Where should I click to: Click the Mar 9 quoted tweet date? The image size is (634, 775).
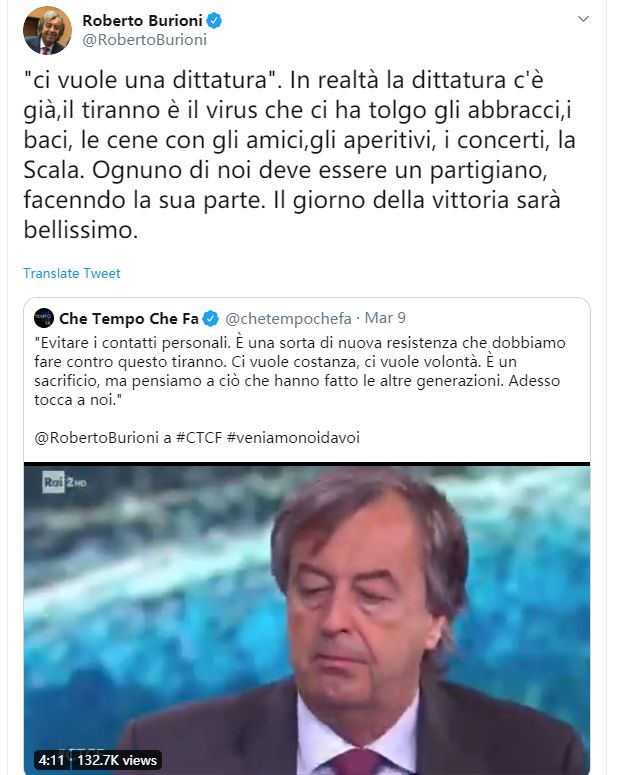[x=385, y=318]
